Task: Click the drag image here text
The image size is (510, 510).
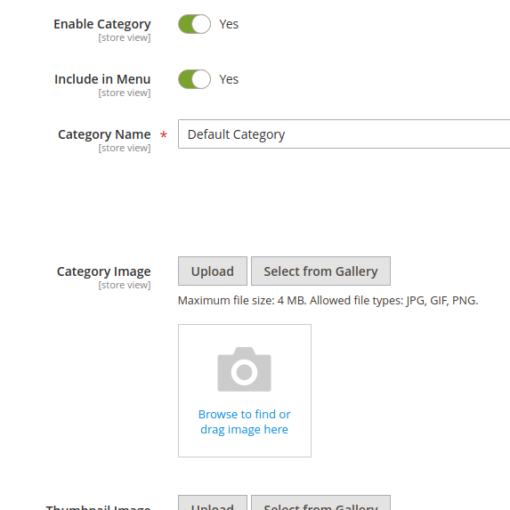Action: (244, 430)
